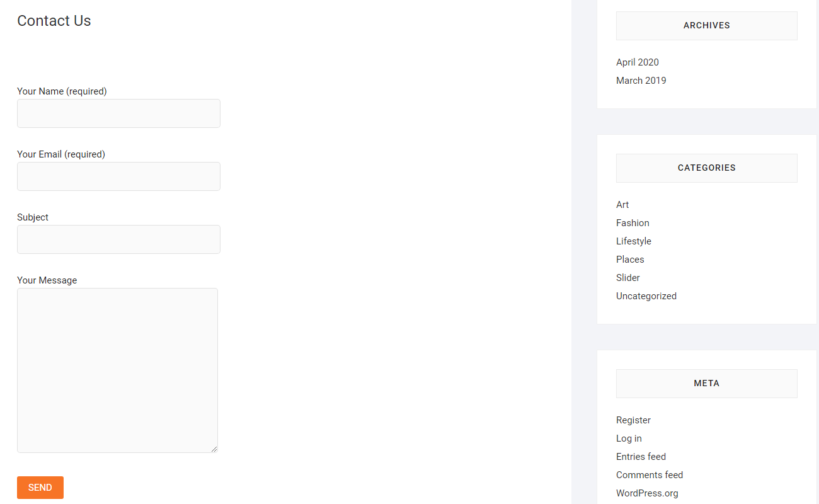Open the April 2020 archive
The height and width of the screenshot is (504, 819).
637,62
